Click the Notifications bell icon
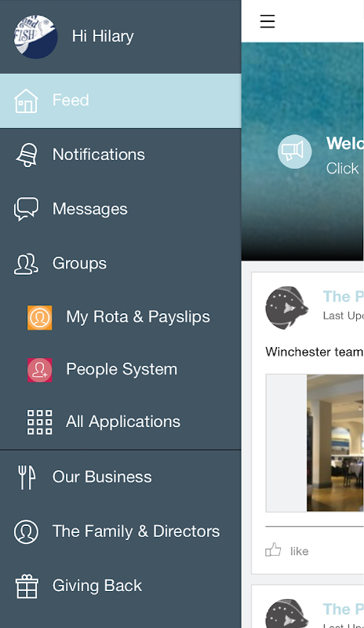The image size is (364, 628). pos(27,155)
